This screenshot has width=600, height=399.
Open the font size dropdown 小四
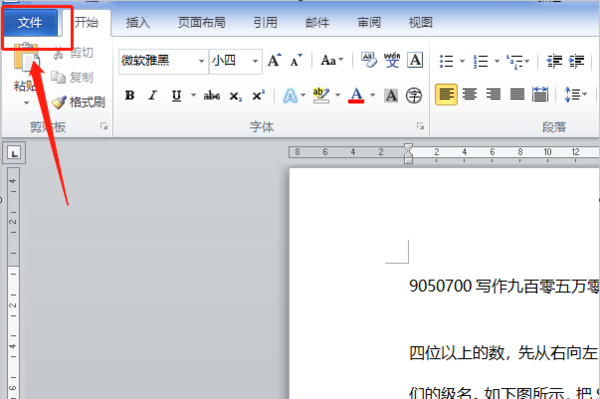click(255, 61)
